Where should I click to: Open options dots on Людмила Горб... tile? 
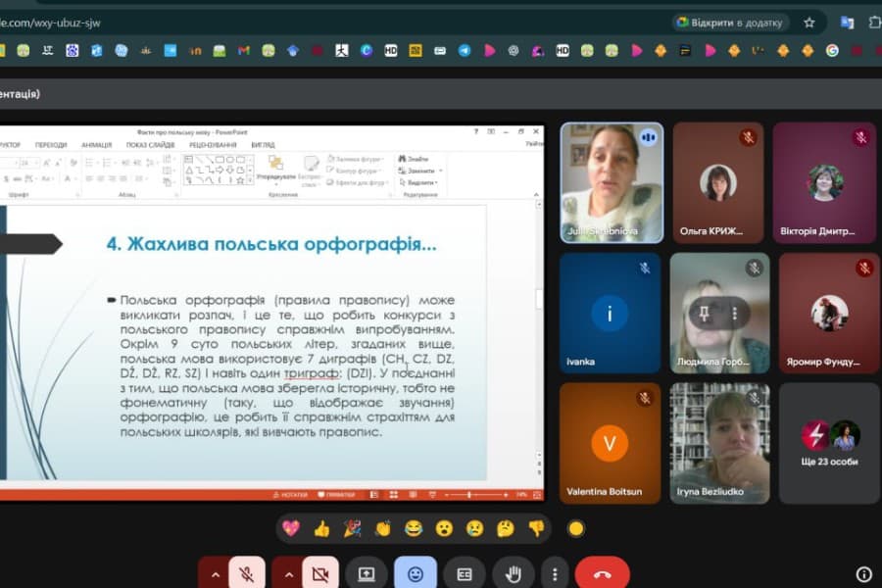coord(735,314)
